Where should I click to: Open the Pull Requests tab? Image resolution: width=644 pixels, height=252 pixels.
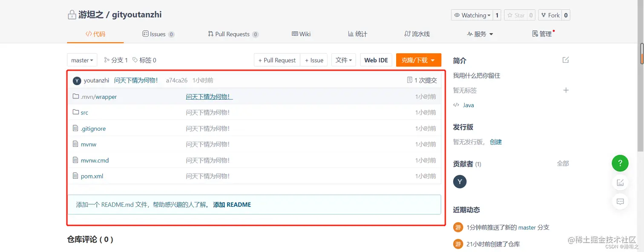pos(233,34)
